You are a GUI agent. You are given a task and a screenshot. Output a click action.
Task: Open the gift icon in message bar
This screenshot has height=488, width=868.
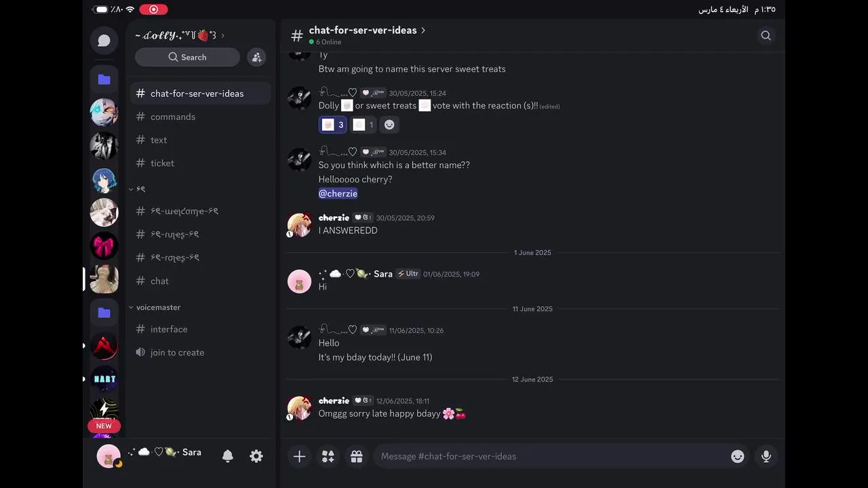coord(357,456)
